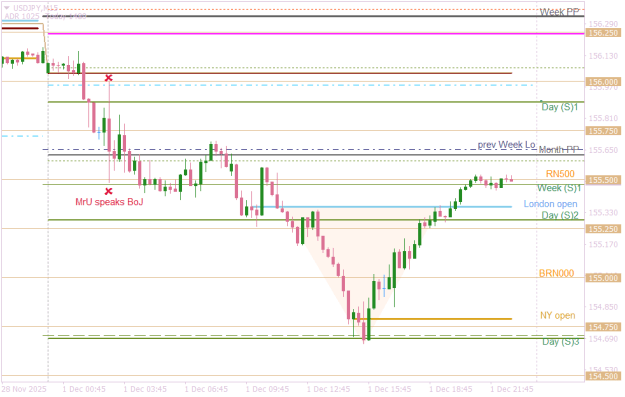Open the chart dropdown triangle beside USDJPY,M15
The width and height of the screenshot is (625, 397).
[6, 8]
